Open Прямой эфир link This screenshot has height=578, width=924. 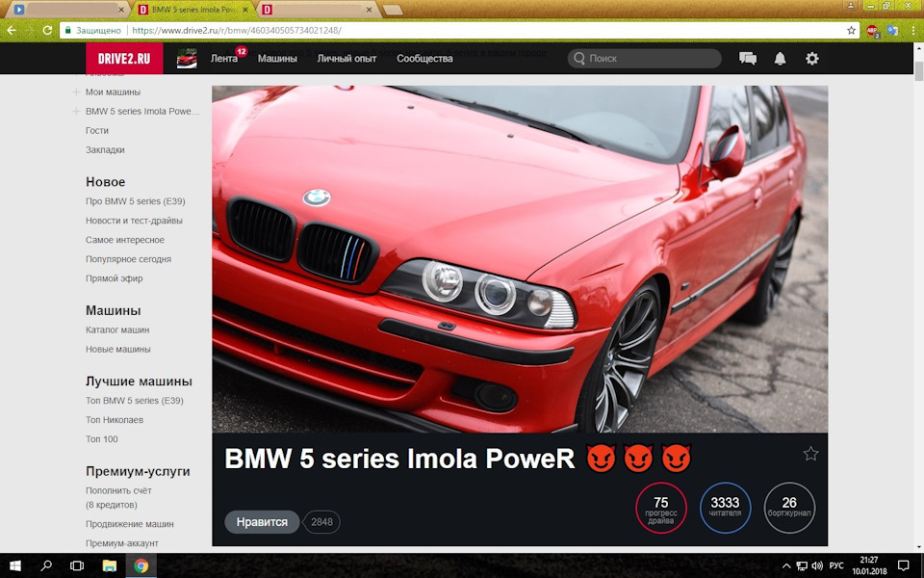tap(115, 278)
